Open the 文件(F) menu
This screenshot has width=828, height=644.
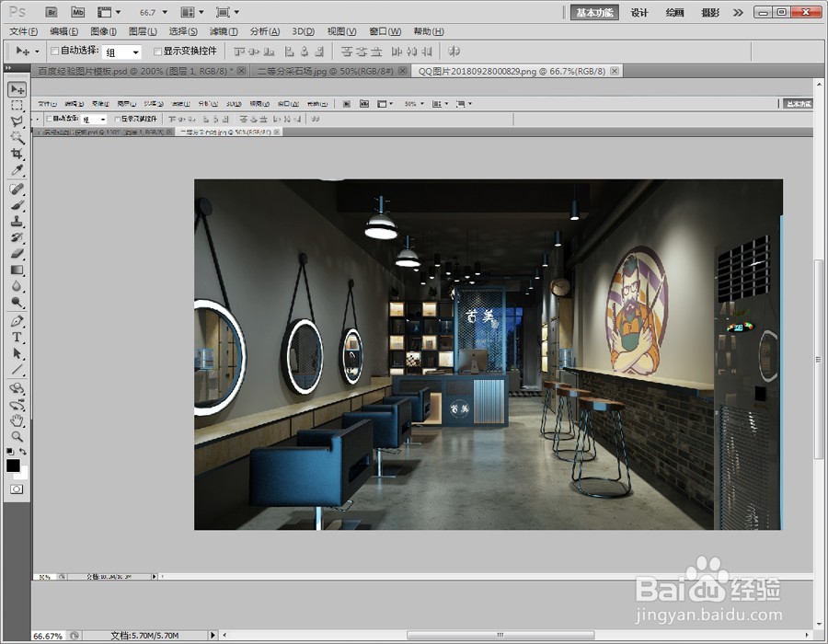[23, 31]
